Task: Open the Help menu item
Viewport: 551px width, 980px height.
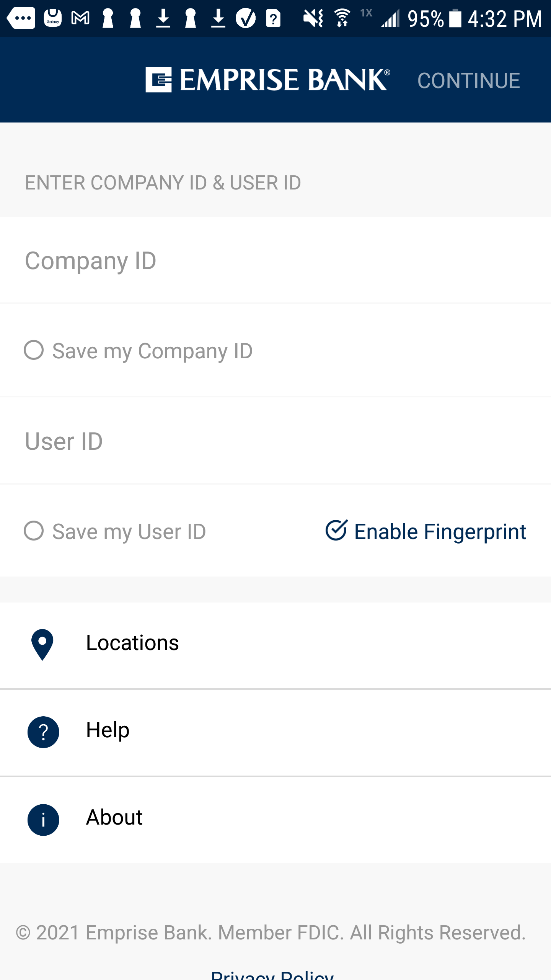Action: (x=275, y=732)
